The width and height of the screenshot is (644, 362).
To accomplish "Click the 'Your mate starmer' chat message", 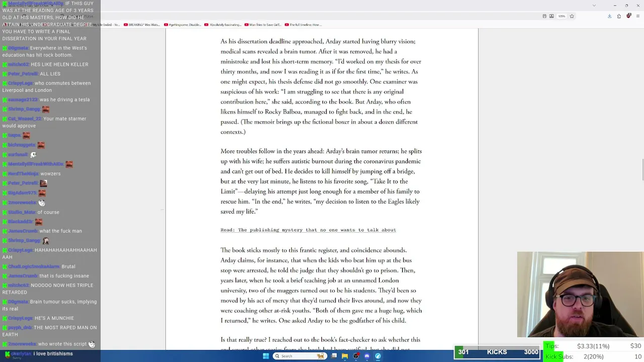I will coord(44,122).
